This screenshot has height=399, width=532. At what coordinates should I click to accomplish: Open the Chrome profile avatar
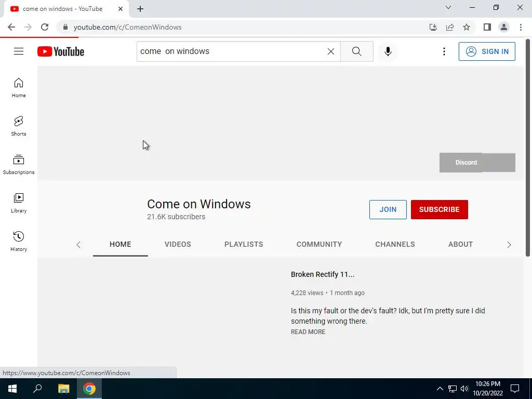click(504, 27)
